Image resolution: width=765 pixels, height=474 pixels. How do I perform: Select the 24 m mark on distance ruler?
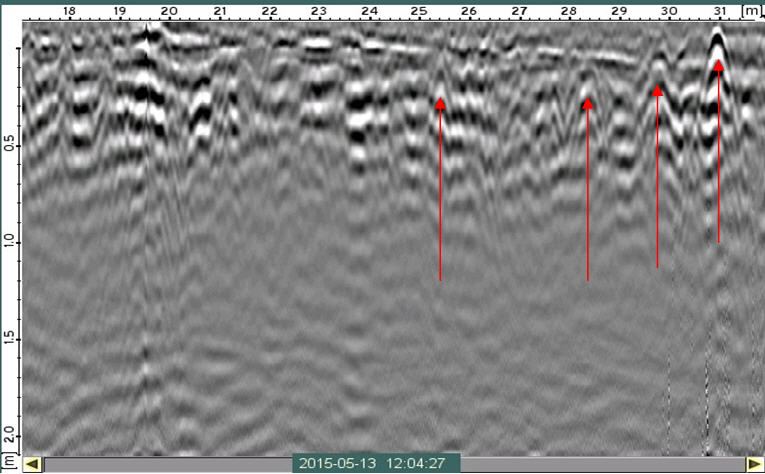click(369, 11)
